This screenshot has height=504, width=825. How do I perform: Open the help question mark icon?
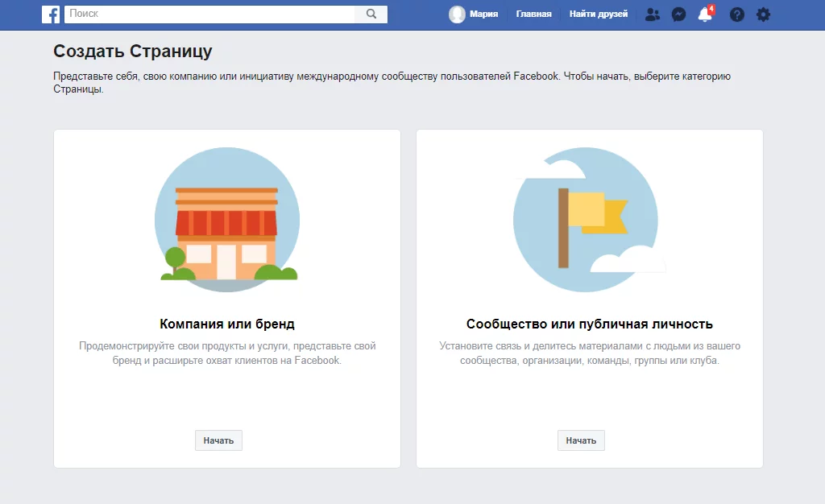click(x=737, y=14)
